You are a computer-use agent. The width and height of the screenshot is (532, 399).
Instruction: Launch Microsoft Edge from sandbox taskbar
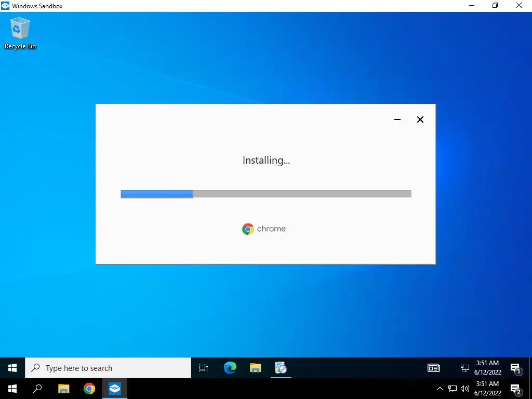tap(230, 368)
